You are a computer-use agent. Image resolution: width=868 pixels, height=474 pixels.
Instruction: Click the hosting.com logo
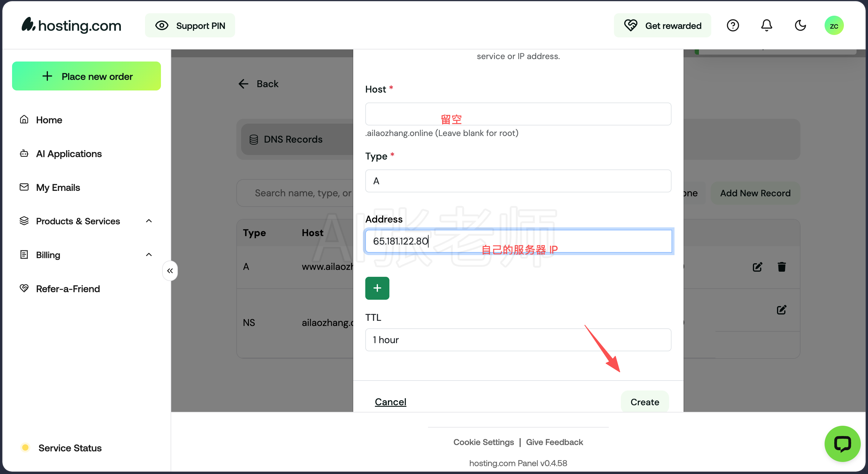(71, 25)
